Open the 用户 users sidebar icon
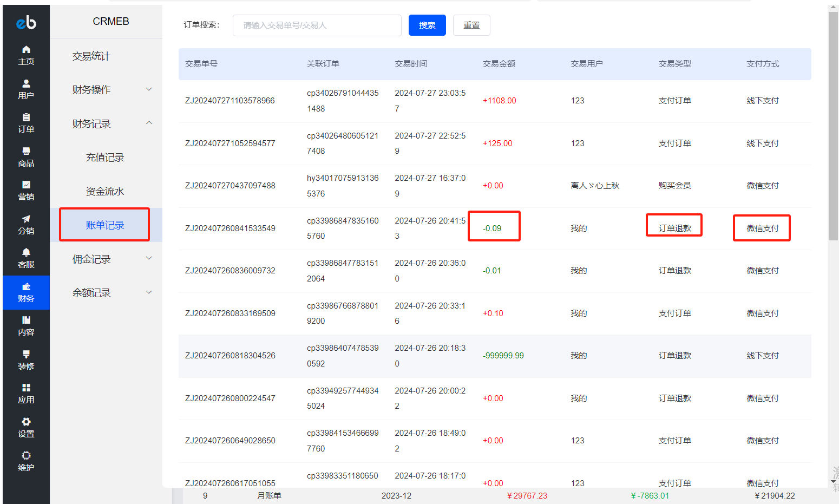Image resolution: width=839 pixels, height=504 pixels. click(x=26, y=89)
